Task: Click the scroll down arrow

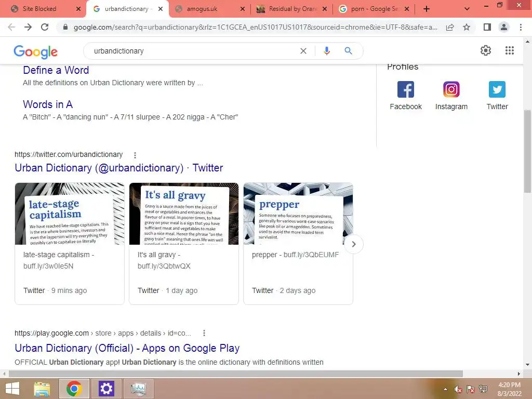Action: coord(527,365)
